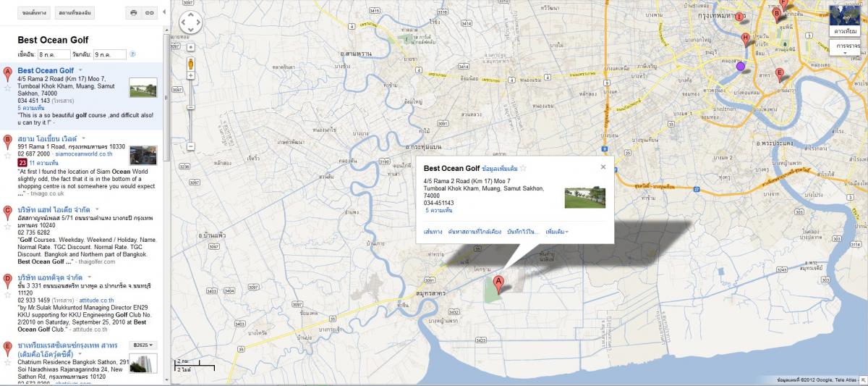Viewport: 868px width, 386px height.
Task: Open the ฿2625 price dropdown
Action: click(x=142, y=345)
